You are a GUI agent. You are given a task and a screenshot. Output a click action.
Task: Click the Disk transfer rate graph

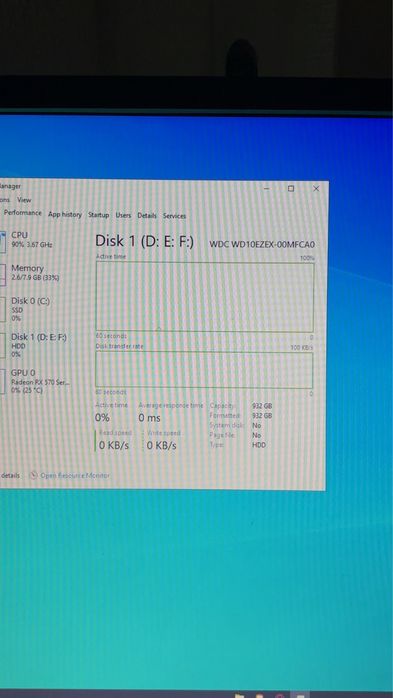coord(204,370)
